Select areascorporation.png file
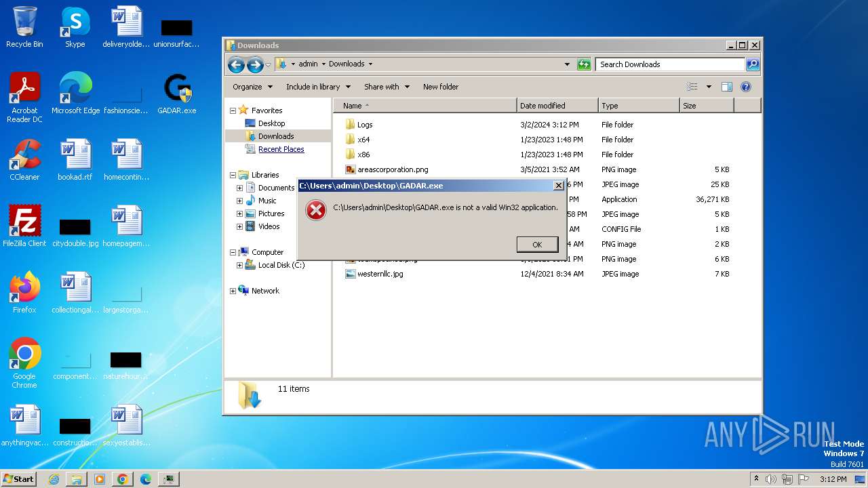868x488 pixels. pyautogui.click(x=393, y=169)
